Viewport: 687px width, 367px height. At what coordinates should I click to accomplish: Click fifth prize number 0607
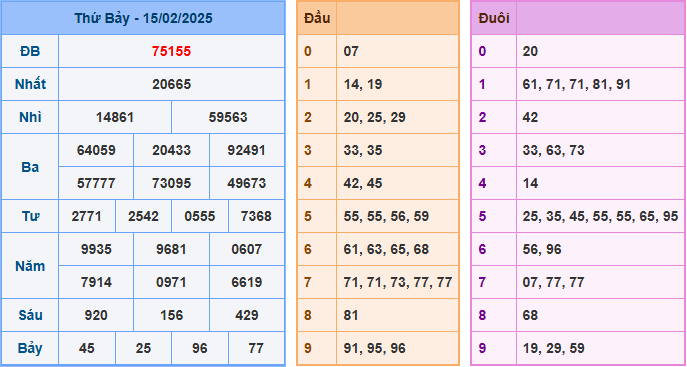(247, 249)
